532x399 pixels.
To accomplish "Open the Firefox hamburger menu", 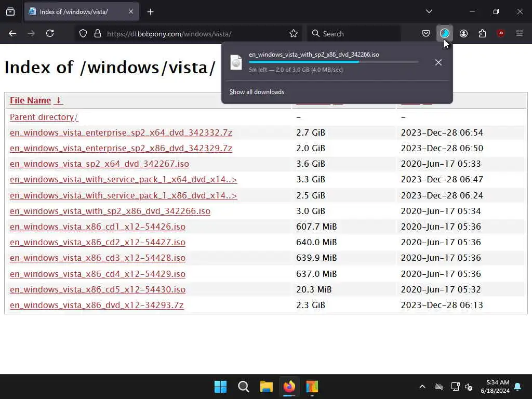I will point(519,33).
